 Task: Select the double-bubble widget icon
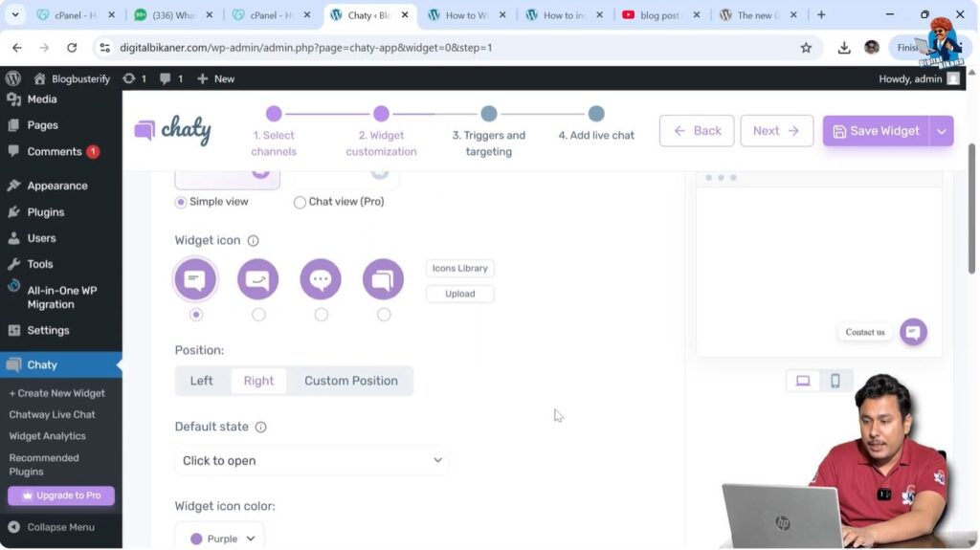pyautogui.click(x=383, y=279)
